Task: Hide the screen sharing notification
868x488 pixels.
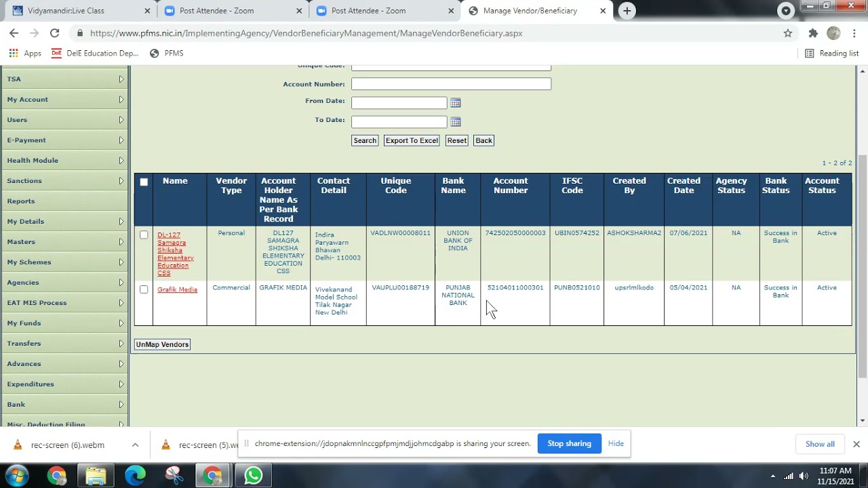Action: [616, 443]
